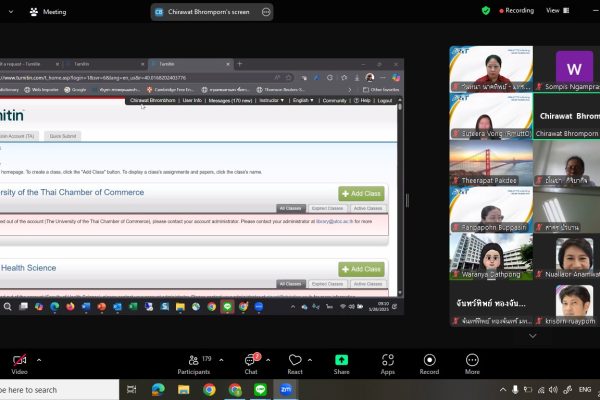Screen dimensions: 600x400
Task: Click the green encryption shield icon
Action: [486, 11]
